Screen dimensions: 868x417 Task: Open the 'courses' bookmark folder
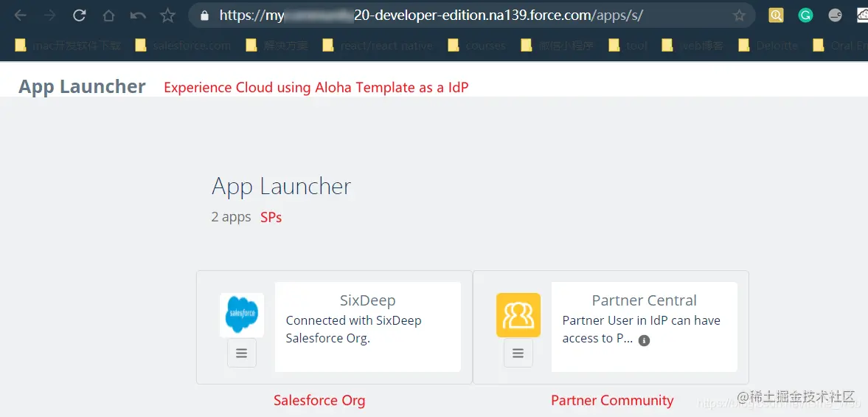click(476, 46)
